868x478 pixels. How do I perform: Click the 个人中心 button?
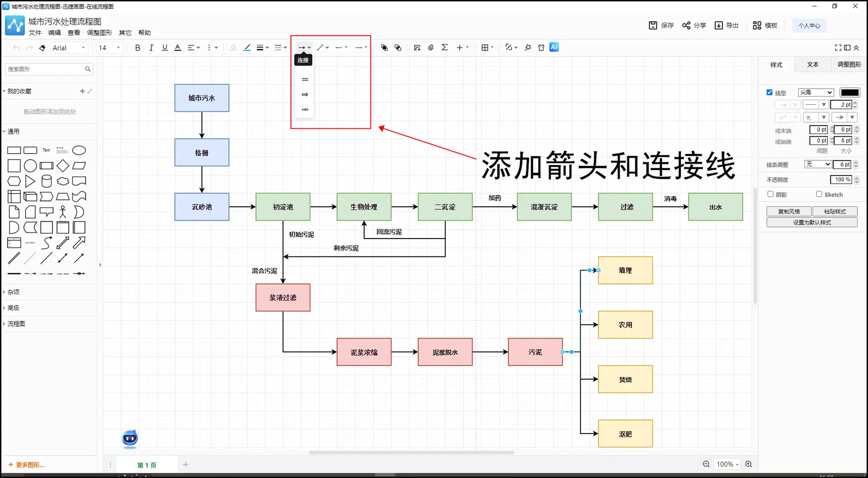(809, 26)
